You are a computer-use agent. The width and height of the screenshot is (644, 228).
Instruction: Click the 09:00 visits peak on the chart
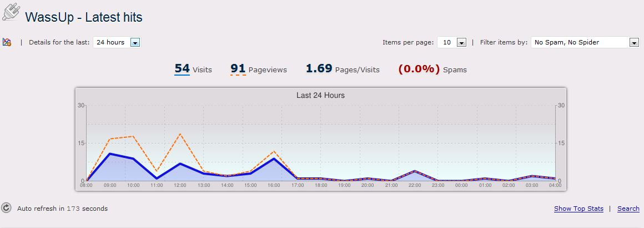110,153
